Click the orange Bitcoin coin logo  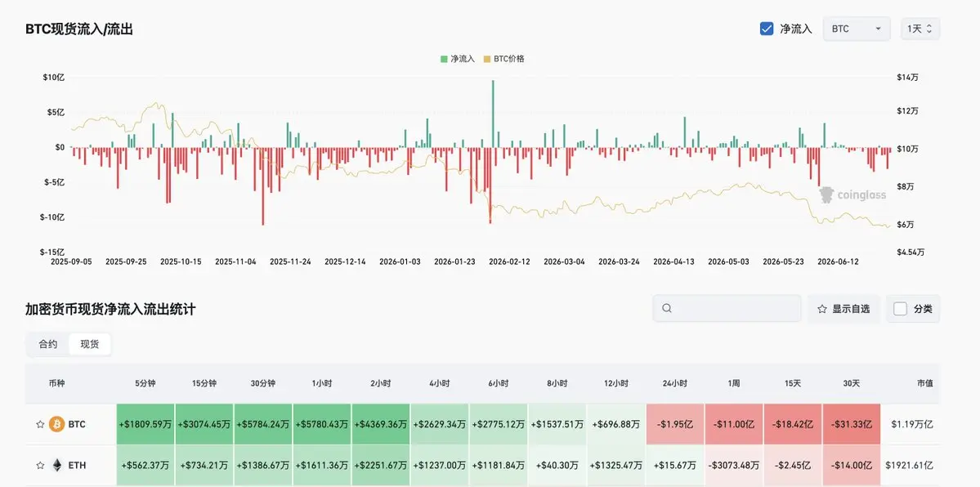tap(57, 424)
